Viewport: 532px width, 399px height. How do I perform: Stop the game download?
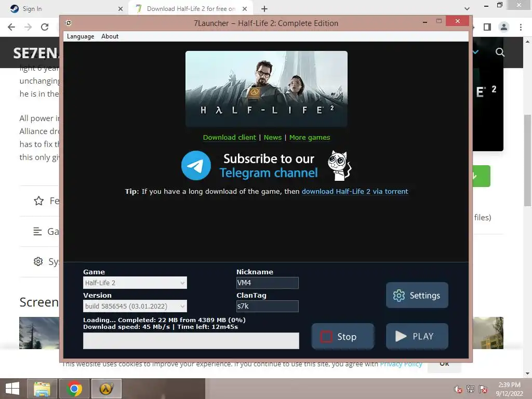tap(343, 336)
